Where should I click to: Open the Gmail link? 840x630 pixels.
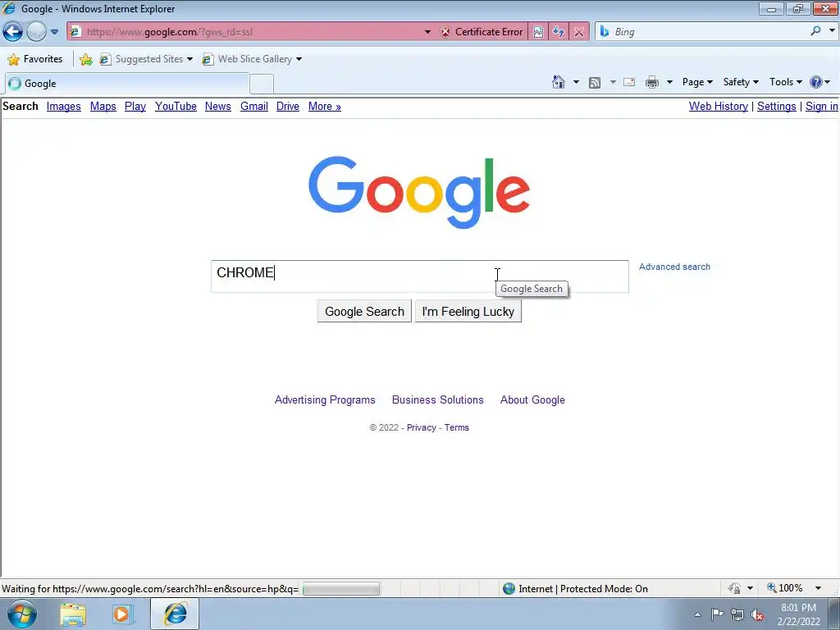point(254,106)
